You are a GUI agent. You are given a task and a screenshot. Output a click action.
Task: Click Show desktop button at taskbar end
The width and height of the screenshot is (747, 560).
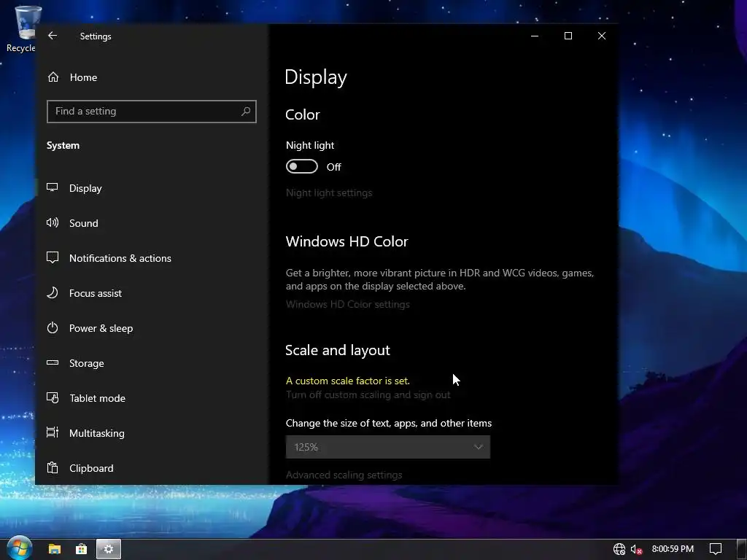[x=742, y=549]
